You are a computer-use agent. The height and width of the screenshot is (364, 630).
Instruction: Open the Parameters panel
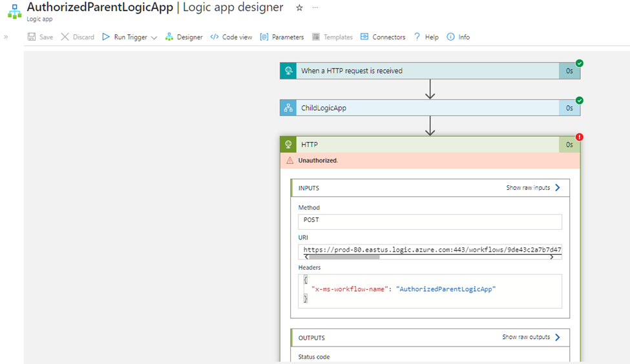pyautogui.click(x=288, y=37)
